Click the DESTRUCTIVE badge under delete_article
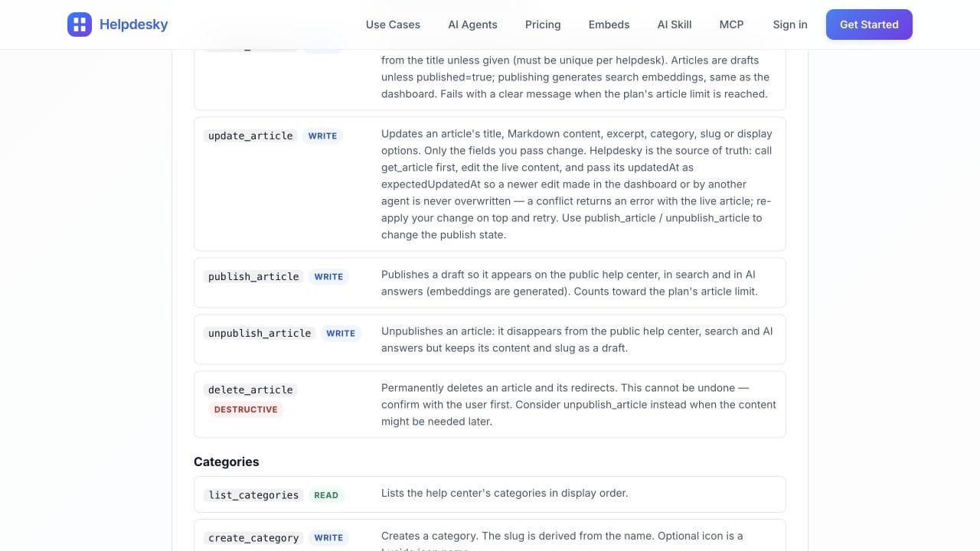980x551 pixels. [246, 409]
